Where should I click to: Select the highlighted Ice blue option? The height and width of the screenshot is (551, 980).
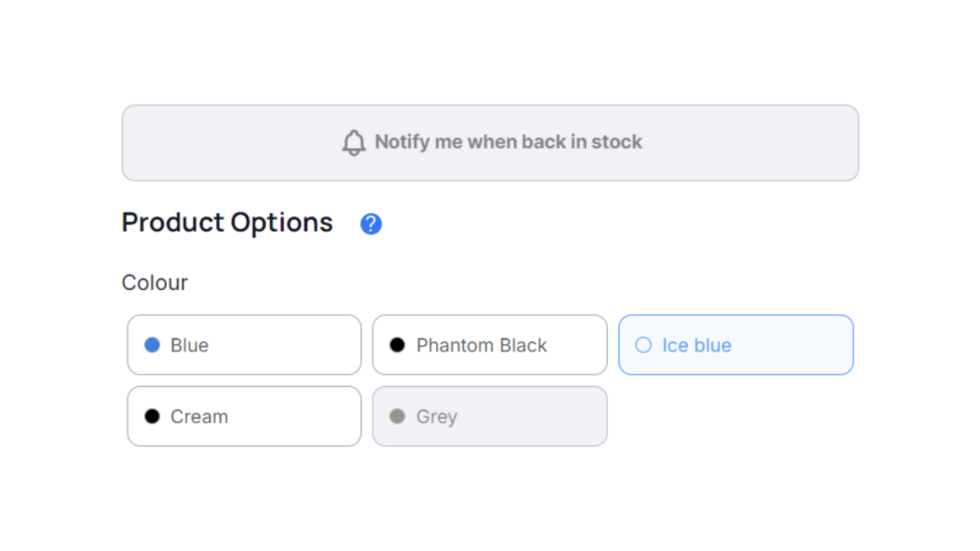point(736,345)
